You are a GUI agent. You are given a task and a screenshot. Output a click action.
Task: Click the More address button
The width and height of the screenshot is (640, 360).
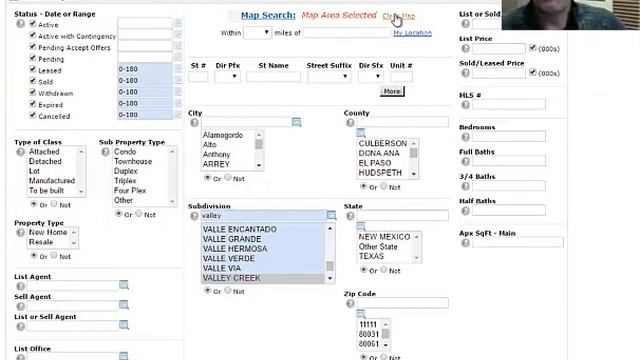tap(392, 91)
